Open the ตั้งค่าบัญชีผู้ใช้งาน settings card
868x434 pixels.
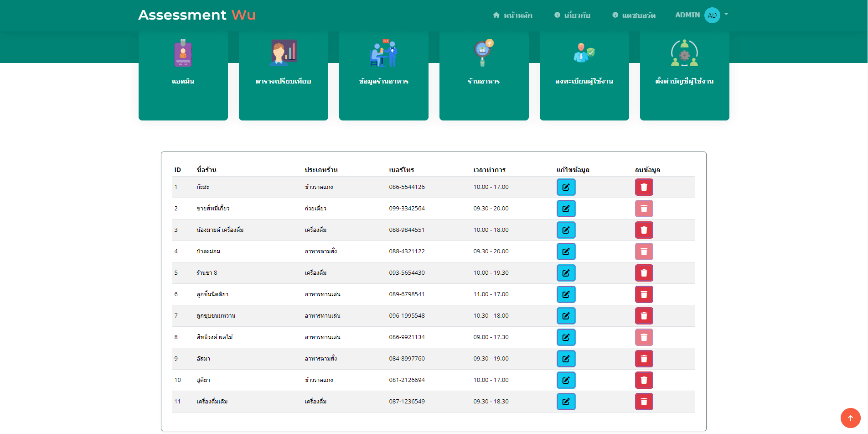click(684, 75)
